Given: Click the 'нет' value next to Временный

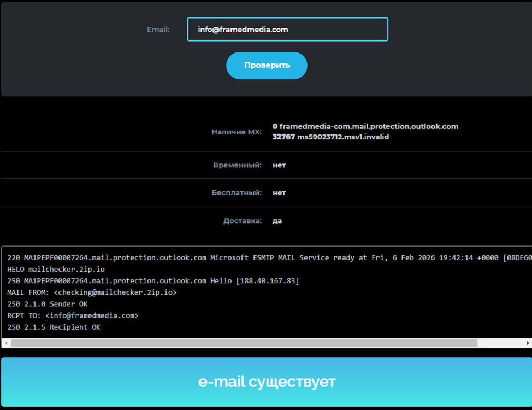Looking at the screenshot, I should click(x=279, y=166).
